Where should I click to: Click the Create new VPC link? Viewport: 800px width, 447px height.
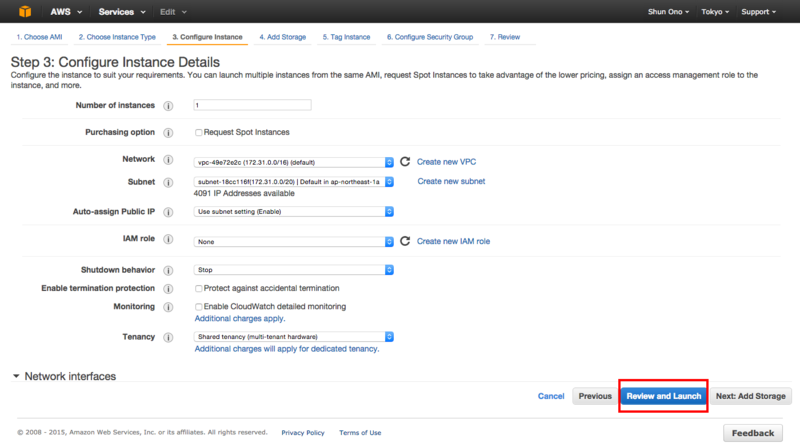coord(446,162)
